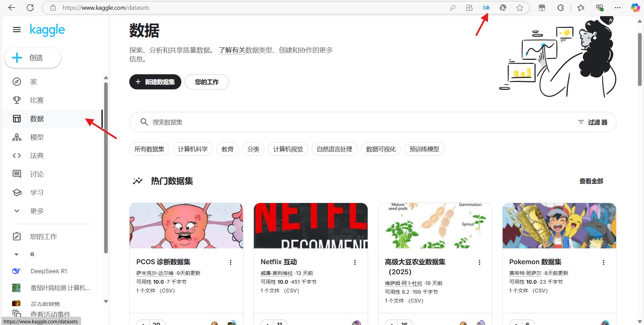Select the 教育 tag chip

pyautogui.click(x=227, y=149)
